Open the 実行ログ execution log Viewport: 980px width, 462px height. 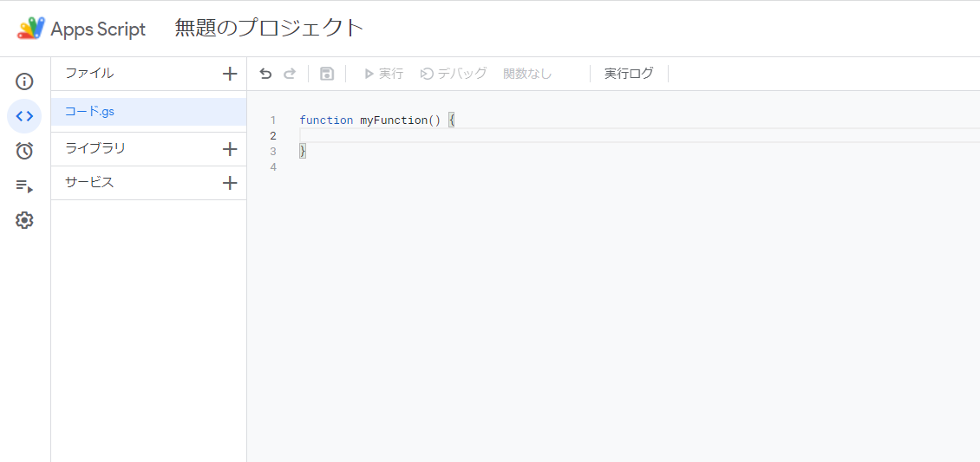click(629, 74)
